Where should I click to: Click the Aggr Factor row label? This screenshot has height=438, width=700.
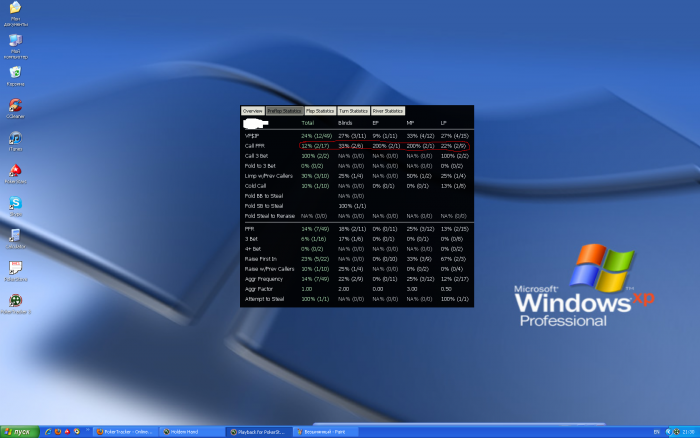pyautogui.click(x=258, y=289)
